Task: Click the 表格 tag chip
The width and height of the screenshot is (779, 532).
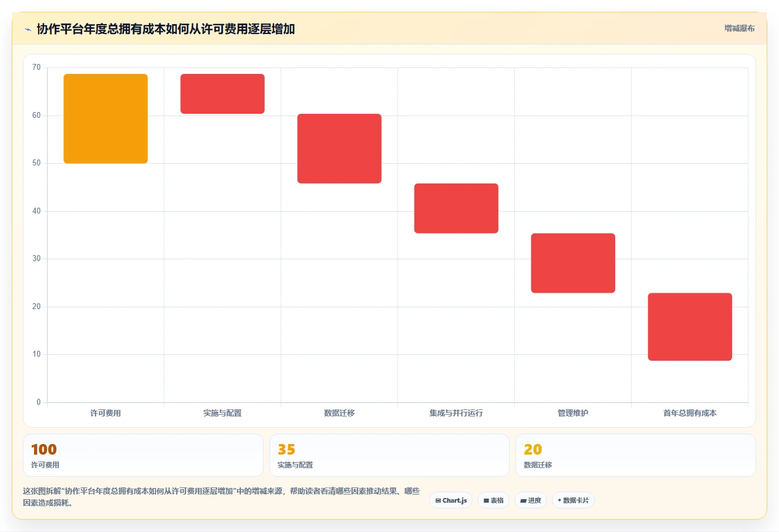Action: pyautogui.click(x=493, y=500)
